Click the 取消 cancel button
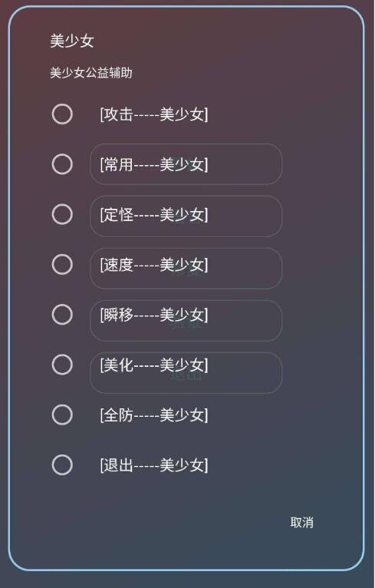This screenshot has height=588, width=375. [x=302, y=523]
